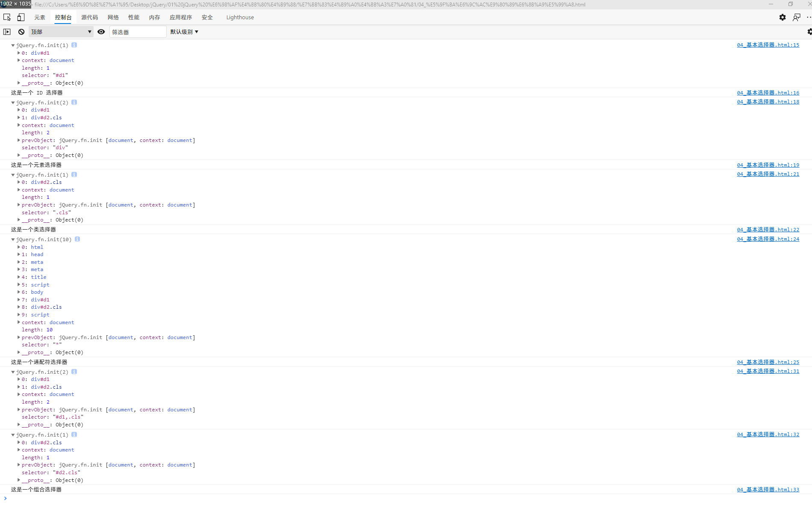812x508 pixels.
Task: Select log text 这是一个元素选择器
Action: tap(36, 165)
